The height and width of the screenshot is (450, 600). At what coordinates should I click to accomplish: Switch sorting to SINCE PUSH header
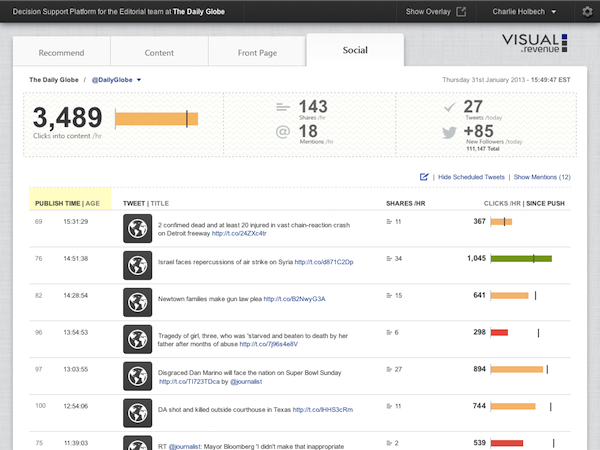click(x=545, y=203)
